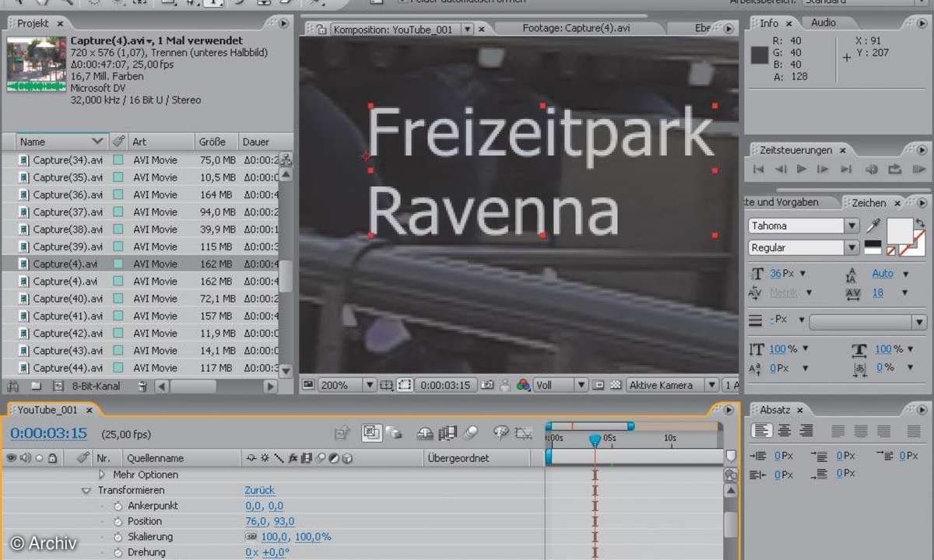Step forward one frame in Zeitsteuerungen
Viewport: 934px width, 560px height.
[823, 170]
